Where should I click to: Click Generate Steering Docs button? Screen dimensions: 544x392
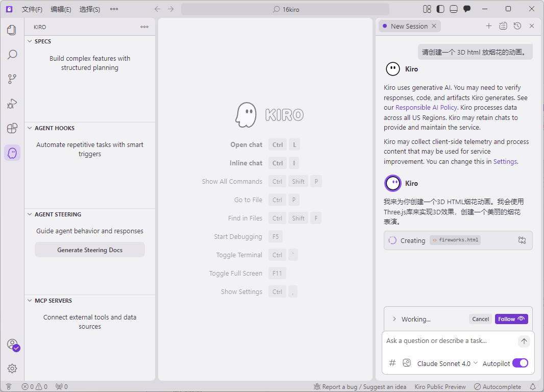click(x=90, y=250)
